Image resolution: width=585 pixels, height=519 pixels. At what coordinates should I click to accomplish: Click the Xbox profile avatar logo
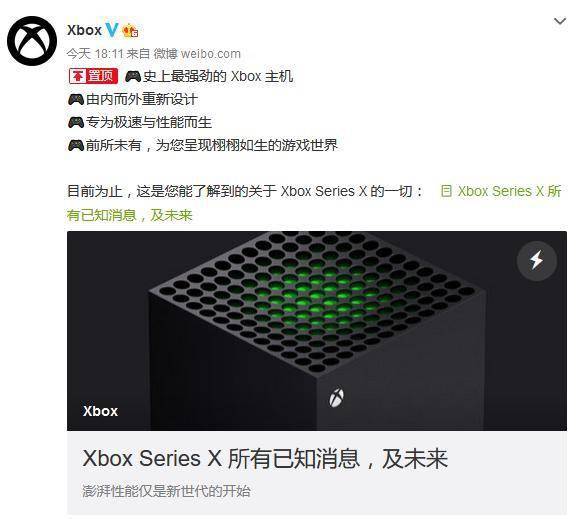(32, 41)
